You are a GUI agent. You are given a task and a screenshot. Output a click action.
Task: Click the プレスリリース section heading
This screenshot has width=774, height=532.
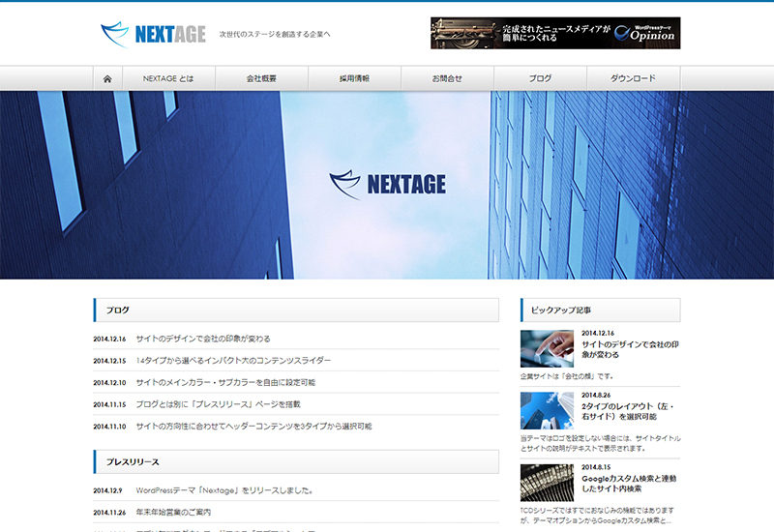[296, 462]
